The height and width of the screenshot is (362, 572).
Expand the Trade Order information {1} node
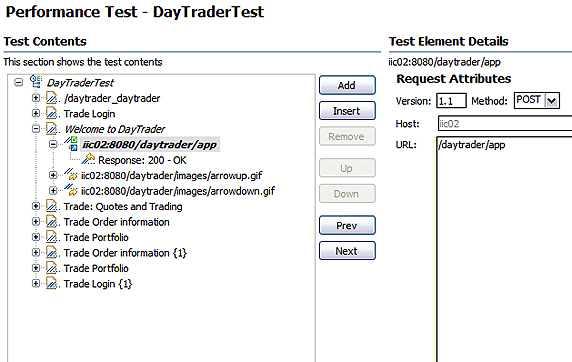pyautogui.click(x=36, y=252)
